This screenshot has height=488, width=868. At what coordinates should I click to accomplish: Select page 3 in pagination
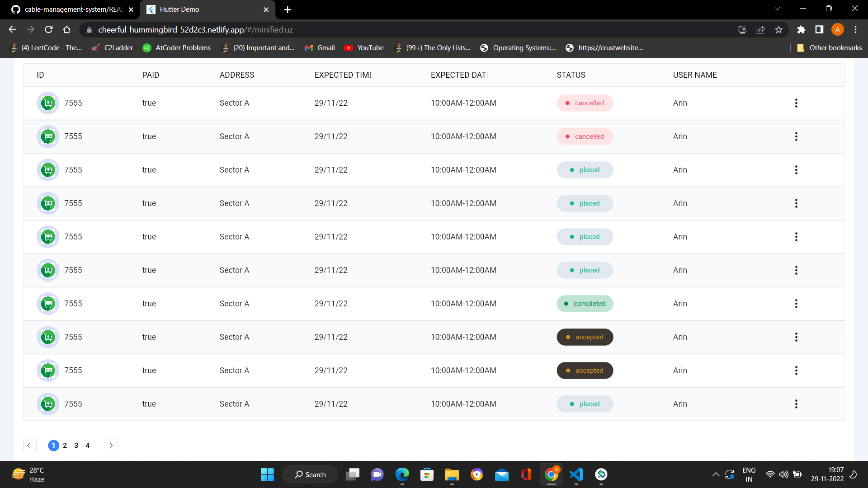tap(76, 446)
